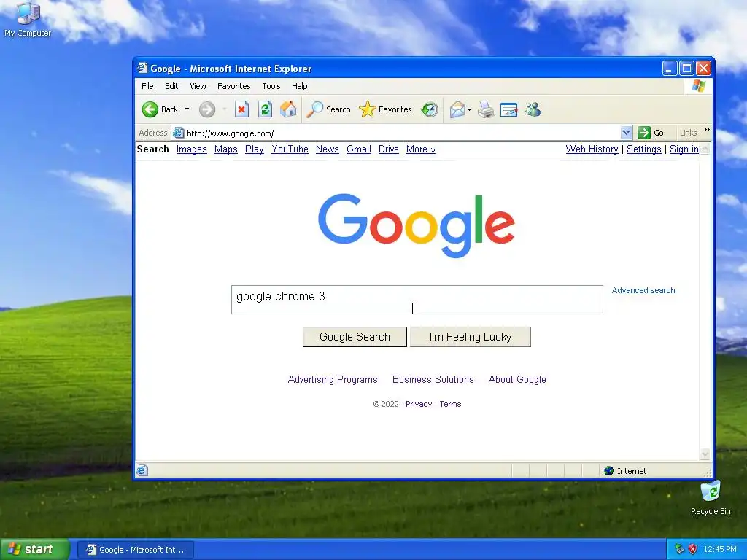Refresh the page with the green arrows icon
This screenshot has width=747, height=560.
(x=265, y=109)
